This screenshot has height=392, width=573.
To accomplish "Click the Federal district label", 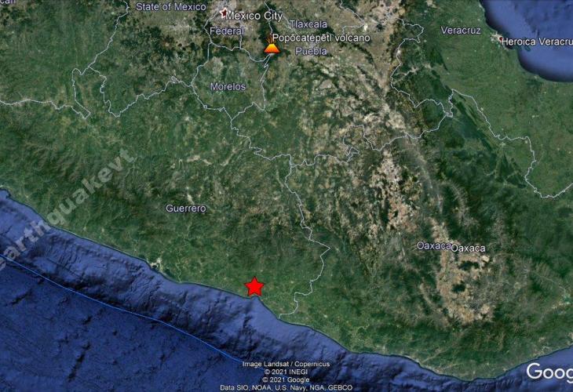I will (228, 31).
